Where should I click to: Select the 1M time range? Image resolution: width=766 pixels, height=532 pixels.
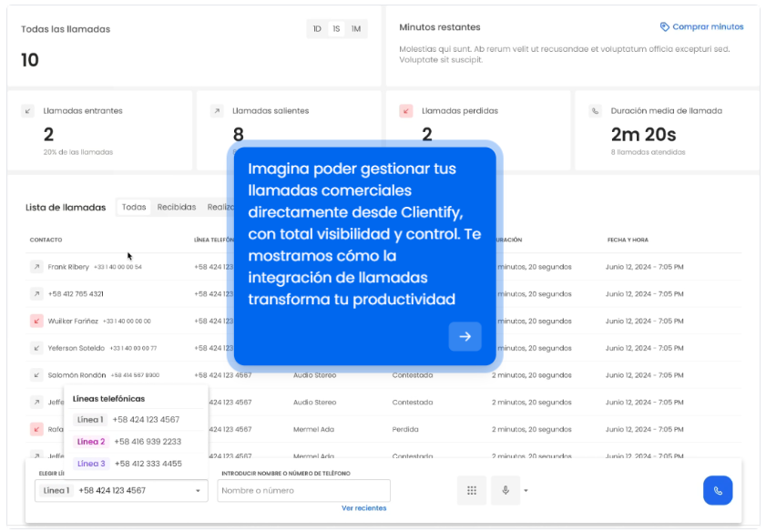pos(355,29)
